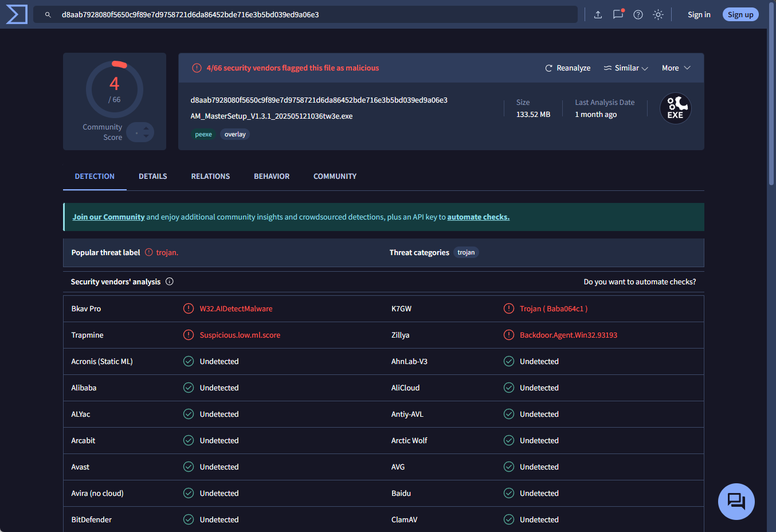This screenshot has height=532, width=776.
Task: Click the search magnifier icon
Action: click(x=48, y=15)
